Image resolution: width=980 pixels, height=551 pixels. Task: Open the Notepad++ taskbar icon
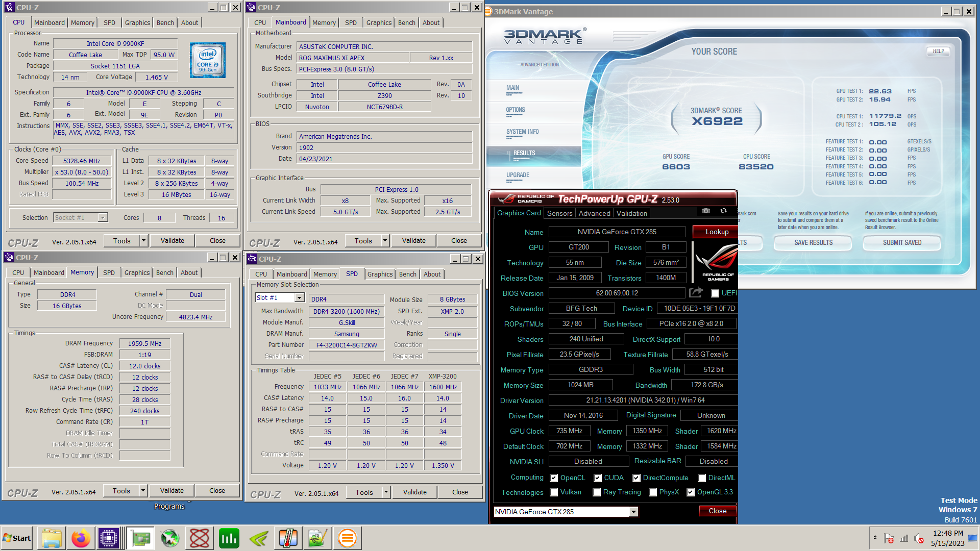318,538
